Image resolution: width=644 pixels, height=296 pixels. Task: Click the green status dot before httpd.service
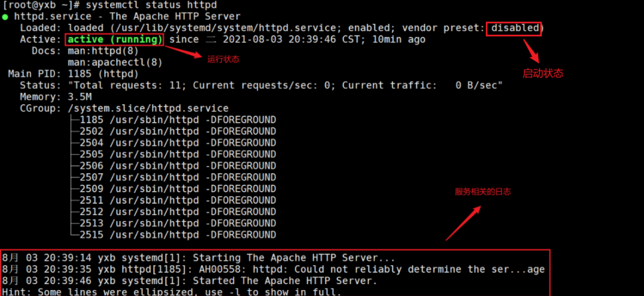(5, 17)
